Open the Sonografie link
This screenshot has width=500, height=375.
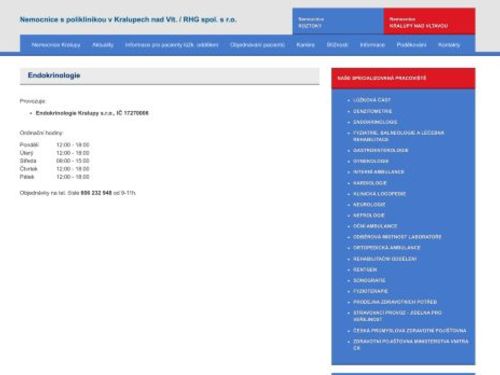[369, 280]
